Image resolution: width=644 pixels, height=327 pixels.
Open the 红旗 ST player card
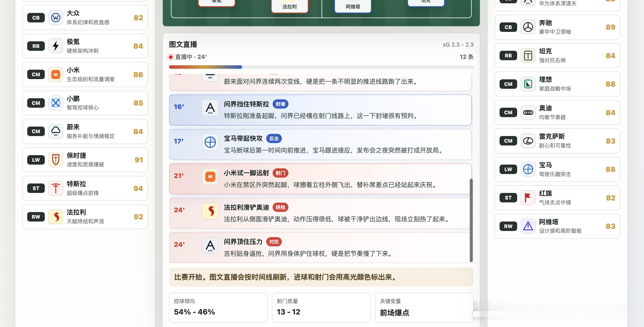[557, 198]
